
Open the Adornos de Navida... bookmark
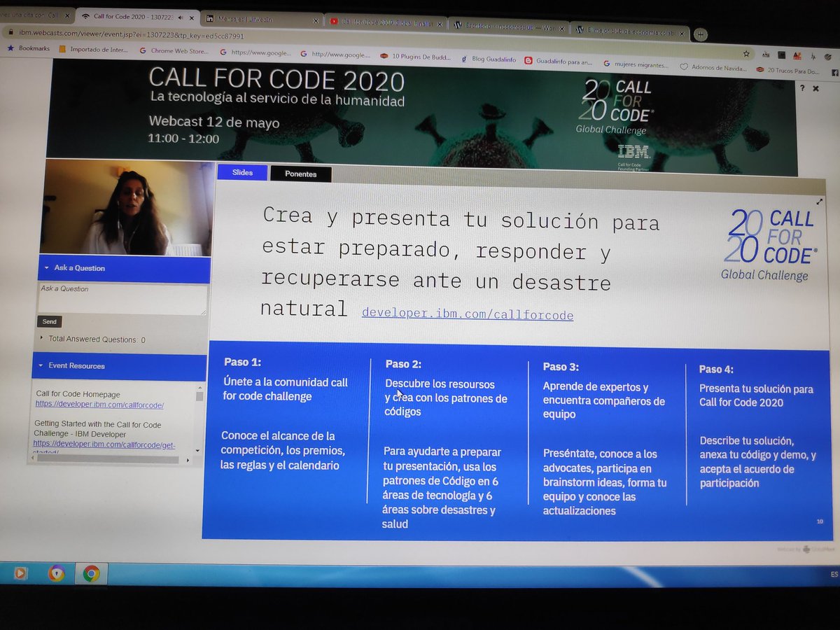[713, 69]
